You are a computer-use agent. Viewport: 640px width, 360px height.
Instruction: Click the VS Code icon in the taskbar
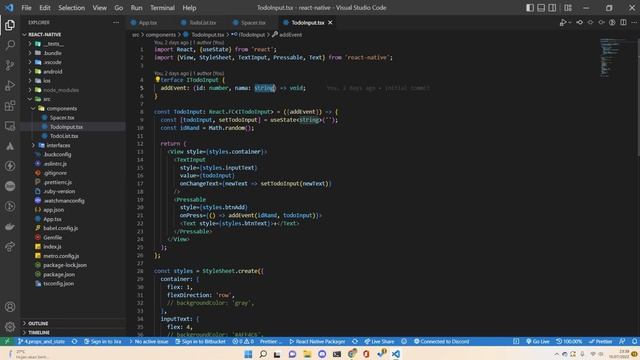(396, 354)
